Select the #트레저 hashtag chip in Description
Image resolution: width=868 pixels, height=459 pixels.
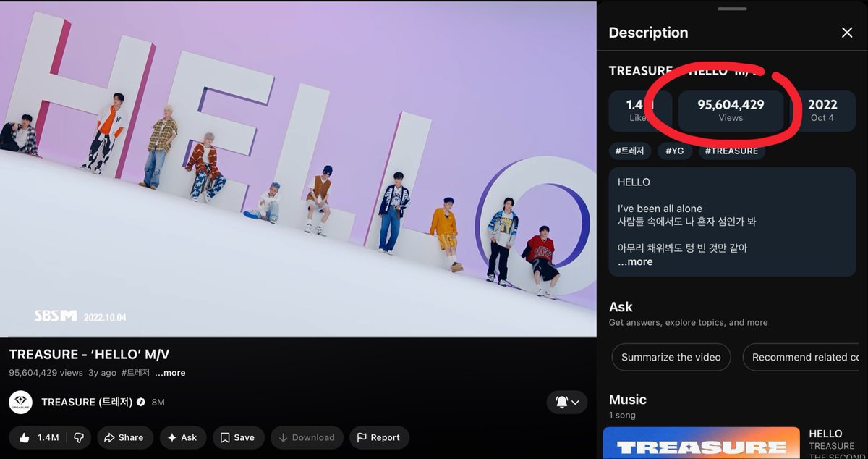(x=630, y=151)
